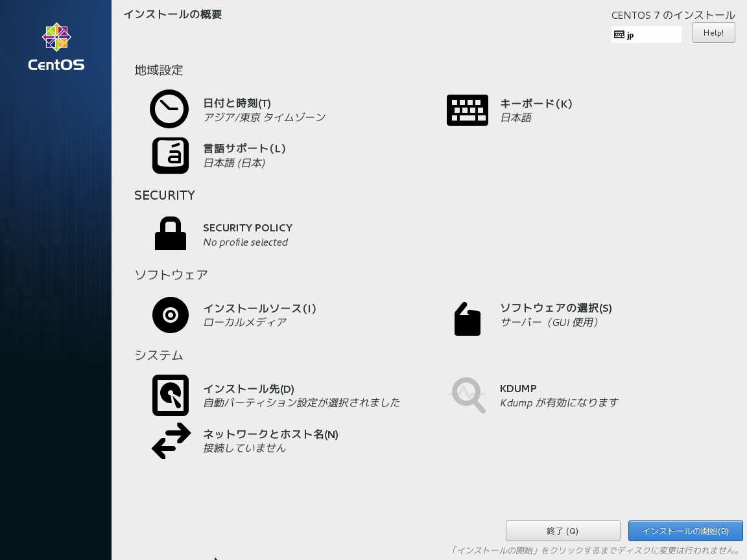The height and width of the screenshot is (560, 747).
Task: Click the 自動パーティション設定が選択されました text
Action: [302, 403]
